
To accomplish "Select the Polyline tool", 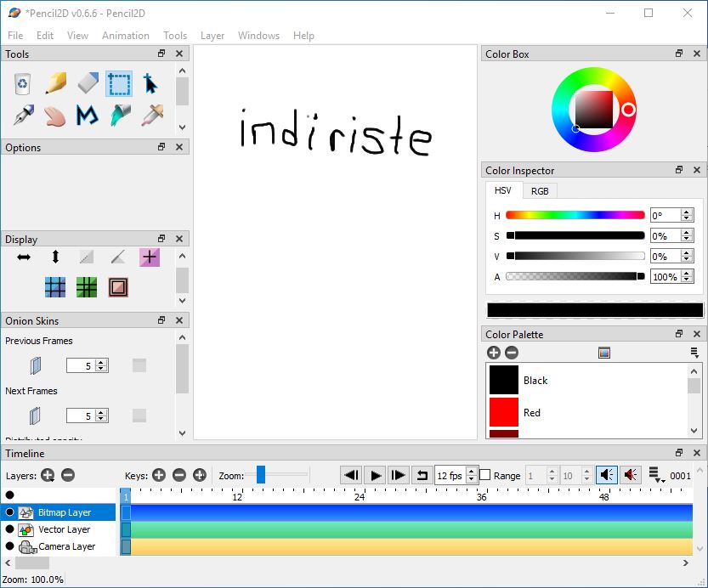I will (x=88, y=116).
